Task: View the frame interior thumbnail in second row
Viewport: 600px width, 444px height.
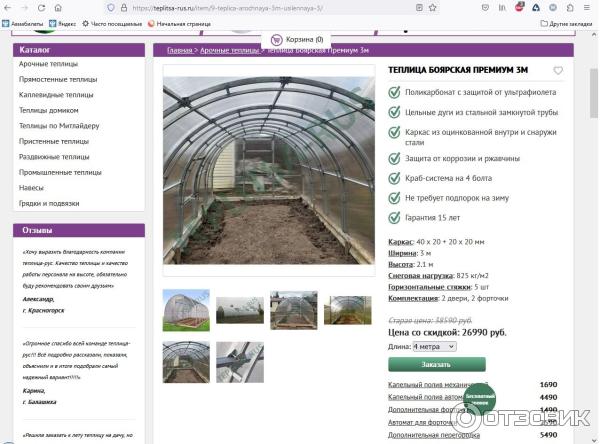Action: (x=186, y=362)
